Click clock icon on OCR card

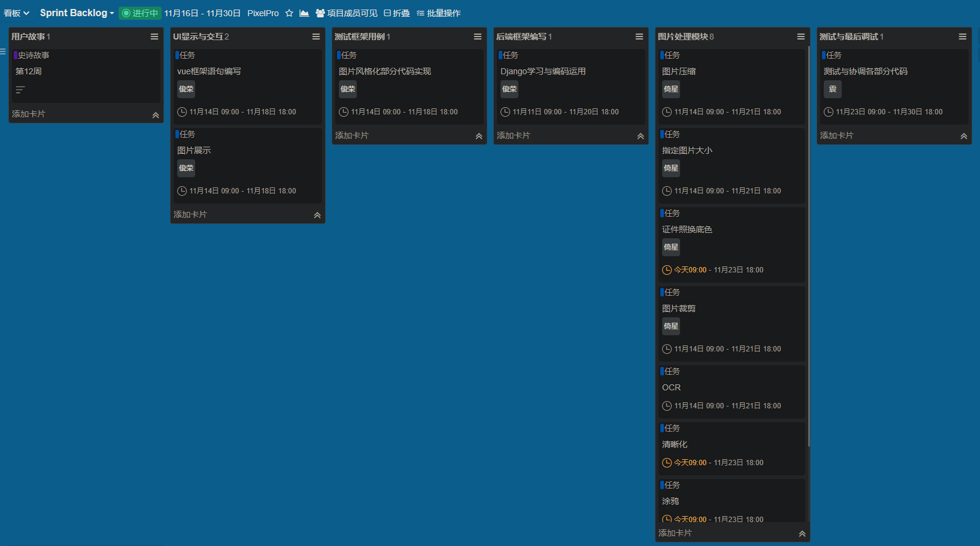(667, 406)
